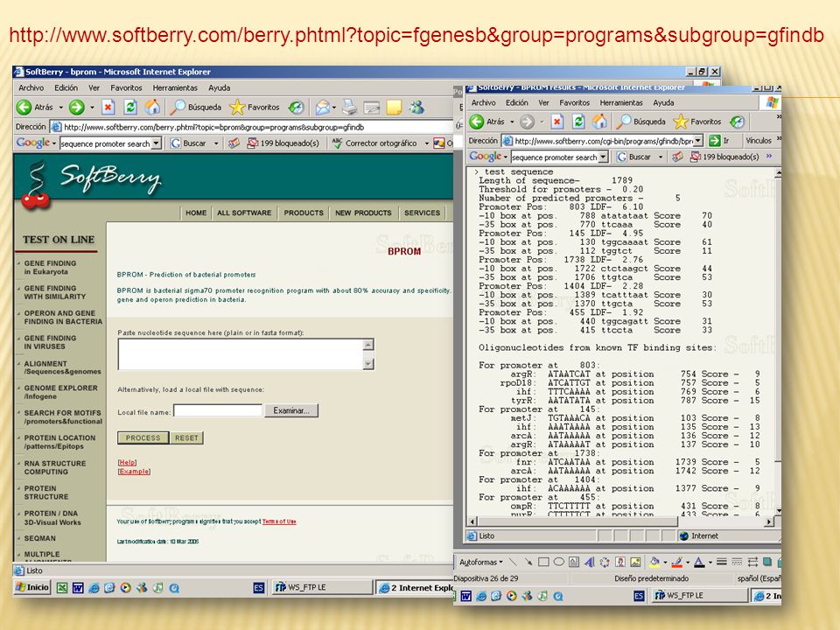
Task: Open NEW PRODUCTS in the SoftBerry nav bar
Action: pyautogui.click(x=363, y=213)
